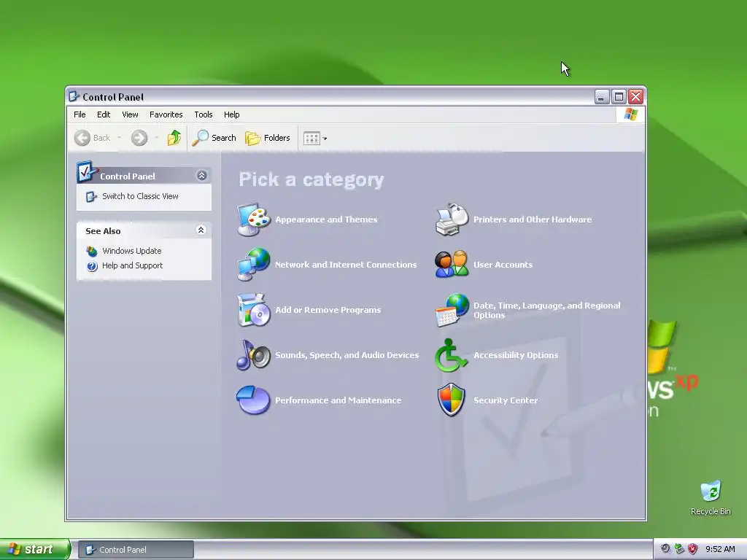Click the Performance and Maintenance link
The height and width of the screenshot is (560, 747).
[338, 400]
